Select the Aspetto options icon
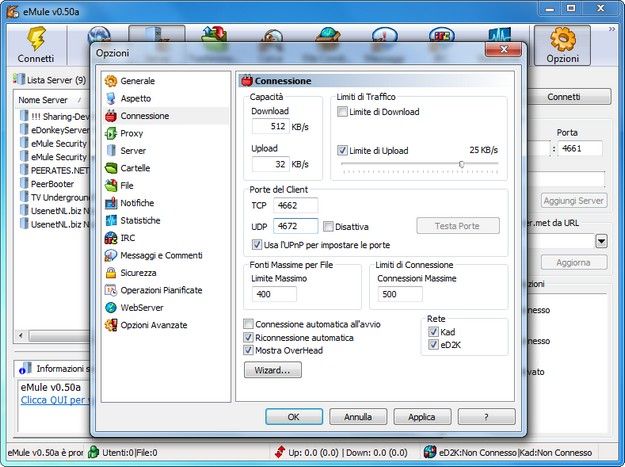This screenshot has height=467, width=625. 111,98
